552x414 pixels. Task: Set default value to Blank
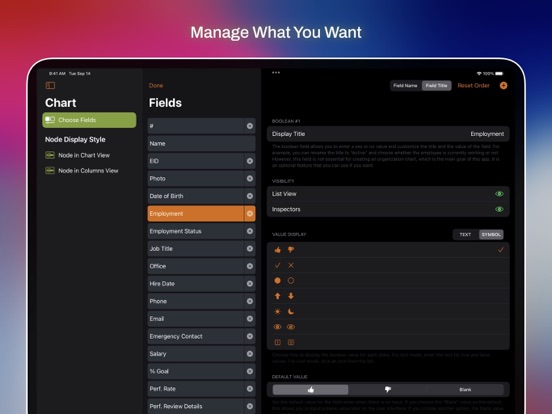(x=465, y=389)
